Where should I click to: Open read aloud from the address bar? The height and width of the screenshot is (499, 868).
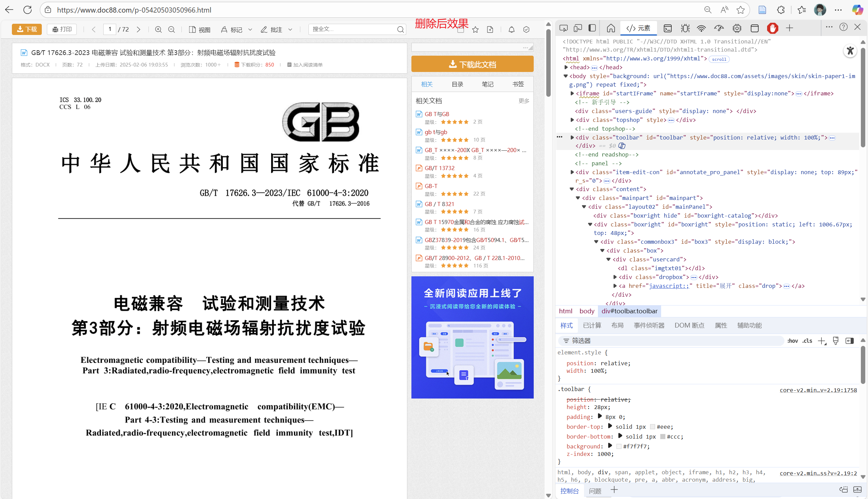(724, 10)
